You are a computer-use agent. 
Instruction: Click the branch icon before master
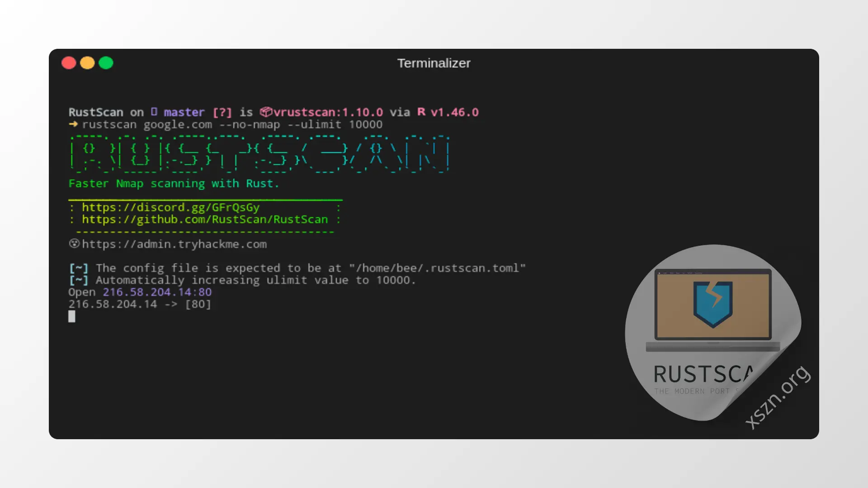(x=154, y=112)
